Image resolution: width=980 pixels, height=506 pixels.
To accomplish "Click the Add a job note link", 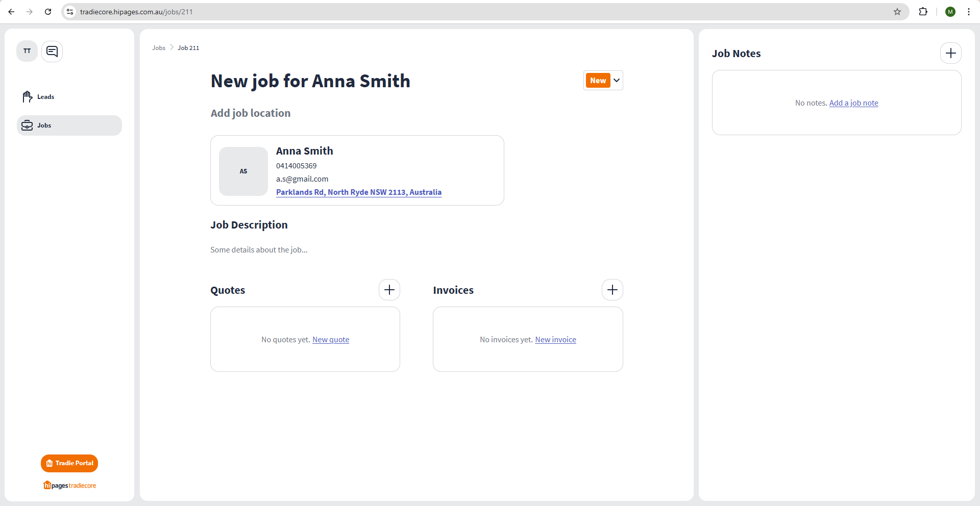I will pos(853,103).
